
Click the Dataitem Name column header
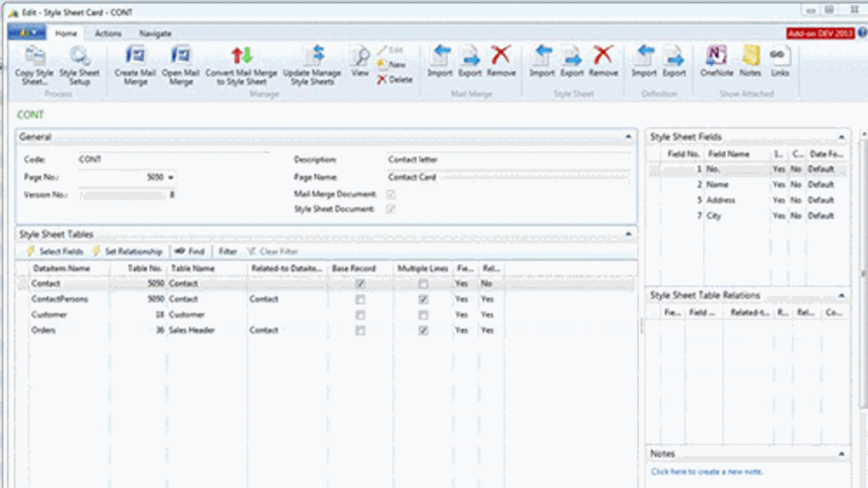(69, 268)
